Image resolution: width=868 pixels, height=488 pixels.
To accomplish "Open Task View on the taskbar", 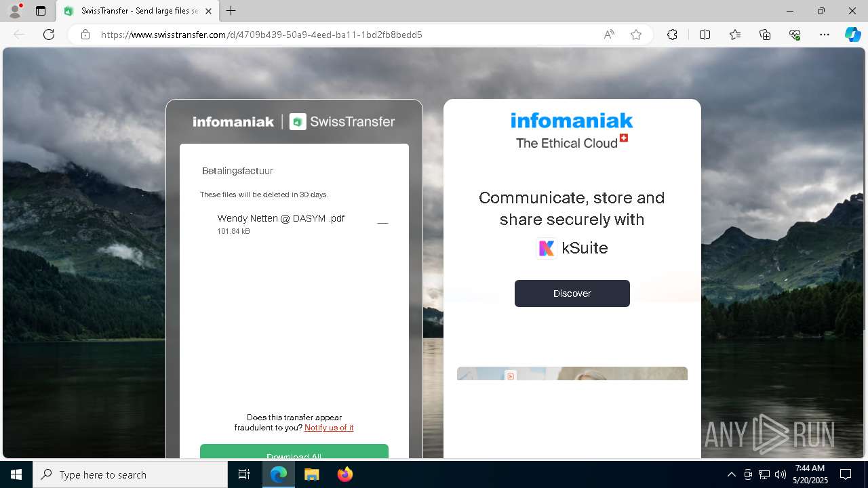I will pyautogui.click(x=244, y=474).
